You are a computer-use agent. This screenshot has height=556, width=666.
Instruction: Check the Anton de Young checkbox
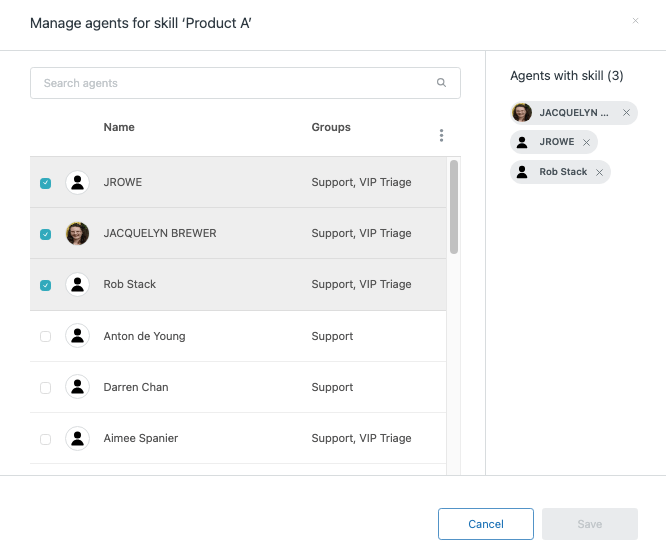(x=45, y=337)
